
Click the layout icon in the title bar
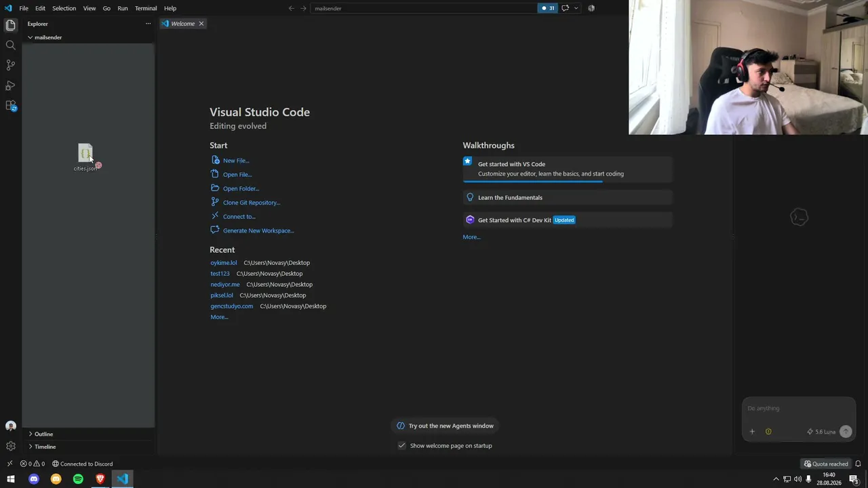591,8
